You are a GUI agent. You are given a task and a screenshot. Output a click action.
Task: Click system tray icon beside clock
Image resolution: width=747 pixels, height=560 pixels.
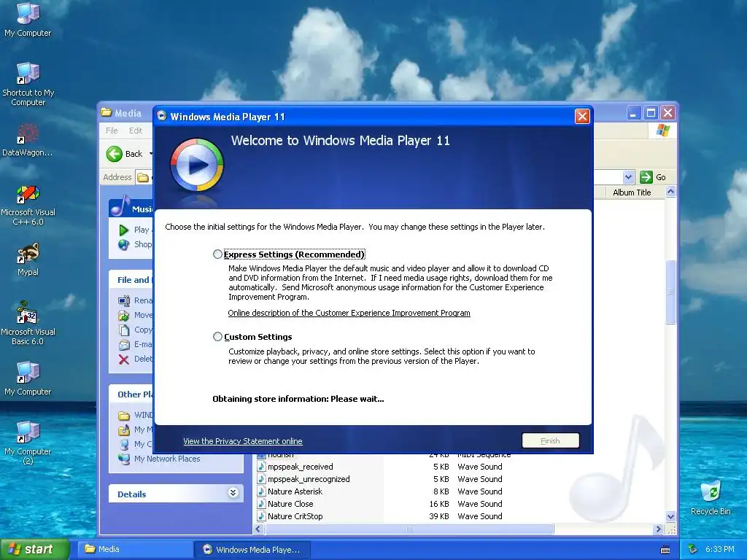693,549
